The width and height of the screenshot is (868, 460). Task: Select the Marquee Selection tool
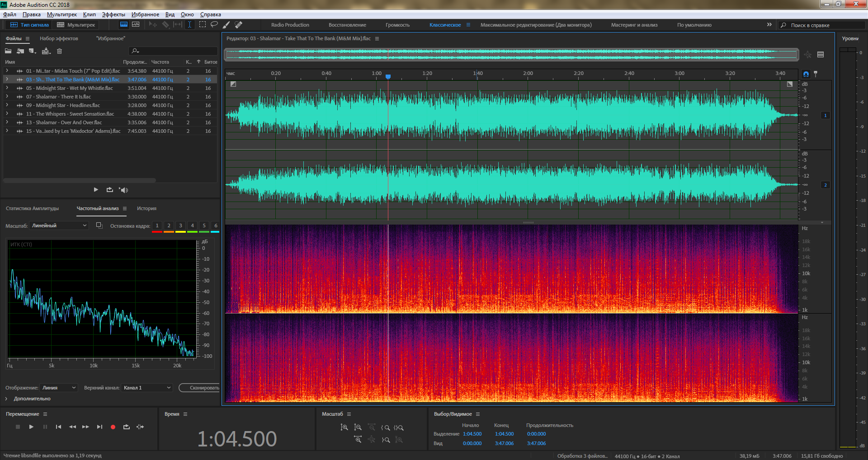pyautogui.click(x=203, y=25)
